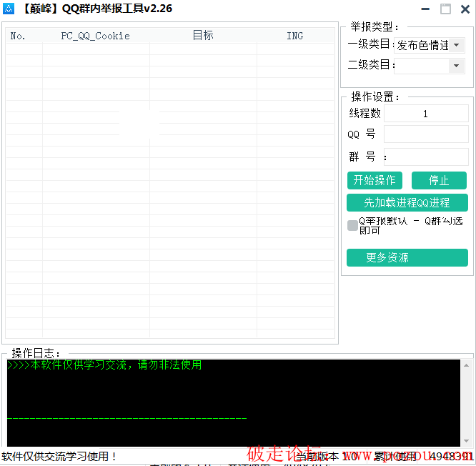Open the 二级类目 category dropdown
Viewport: 476px width, 466px height.
(x=430, y=66)
